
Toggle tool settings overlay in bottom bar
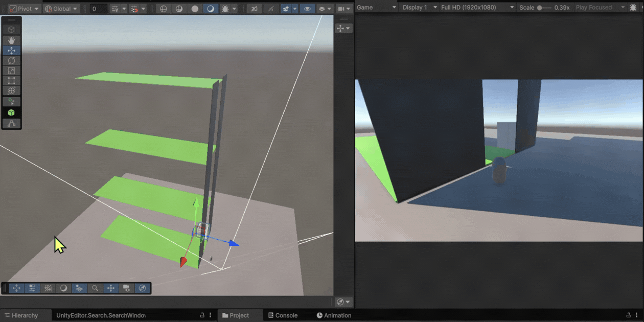click(32, 288)
